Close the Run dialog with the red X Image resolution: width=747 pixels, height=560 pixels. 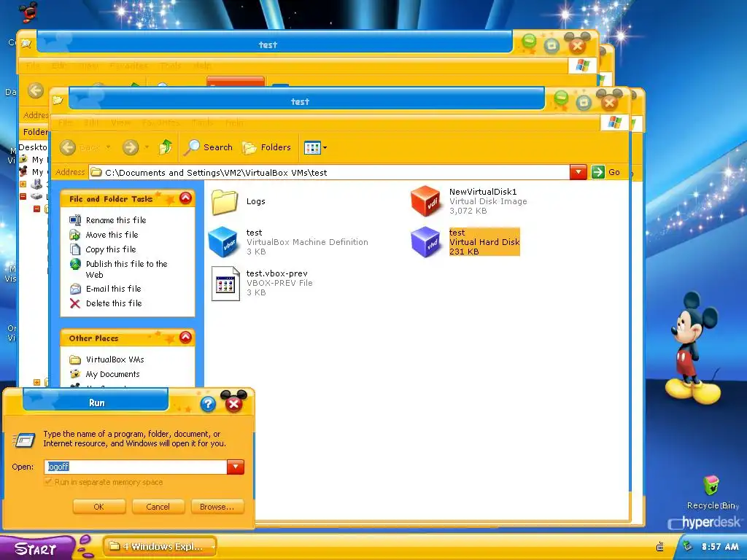coord(233,404)
